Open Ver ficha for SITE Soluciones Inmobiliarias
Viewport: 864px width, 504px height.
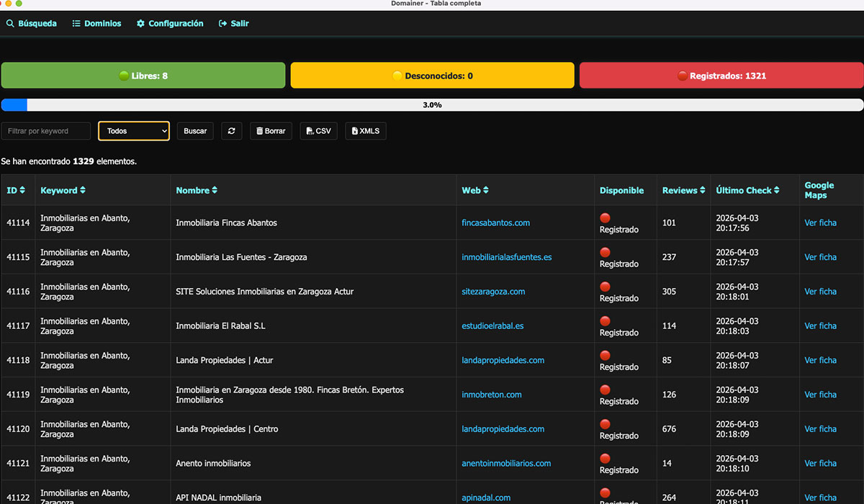point(820,292)
